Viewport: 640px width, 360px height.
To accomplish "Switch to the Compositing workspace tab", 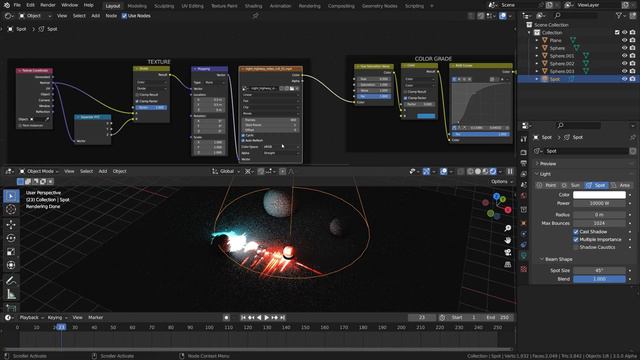I will coord(341,6).
